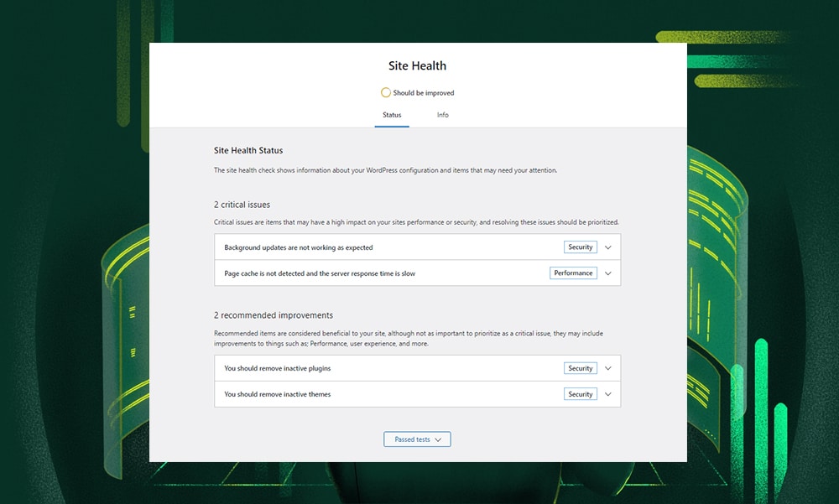This screenshot has width=839, height=504.
Task: Click the Performance badge on the page cache issue
Action: (573, 273)
